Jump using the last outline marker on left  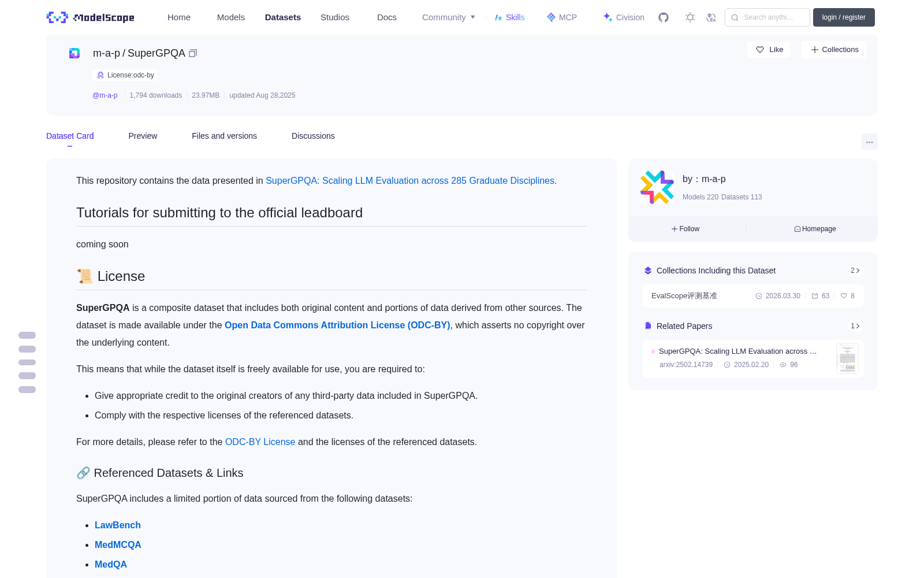pos(27,390)
